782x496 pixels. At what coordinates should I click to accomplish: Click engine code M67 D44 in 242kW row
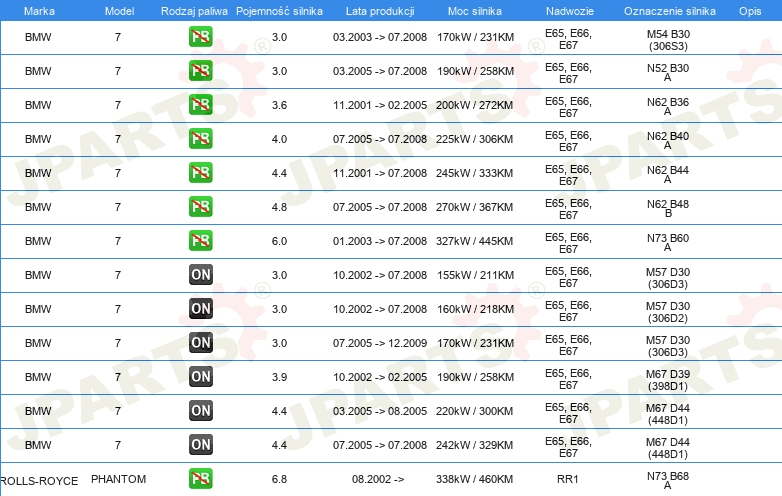[x=668, y=448]
